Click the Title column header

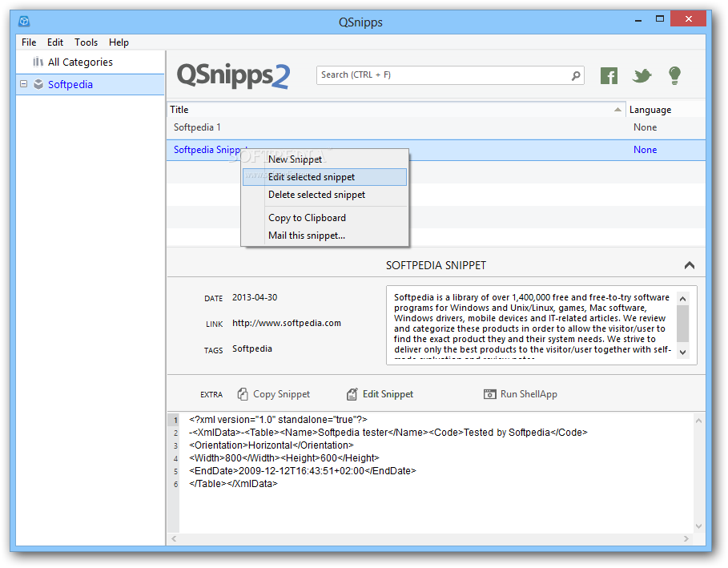(x=396, y=110)
